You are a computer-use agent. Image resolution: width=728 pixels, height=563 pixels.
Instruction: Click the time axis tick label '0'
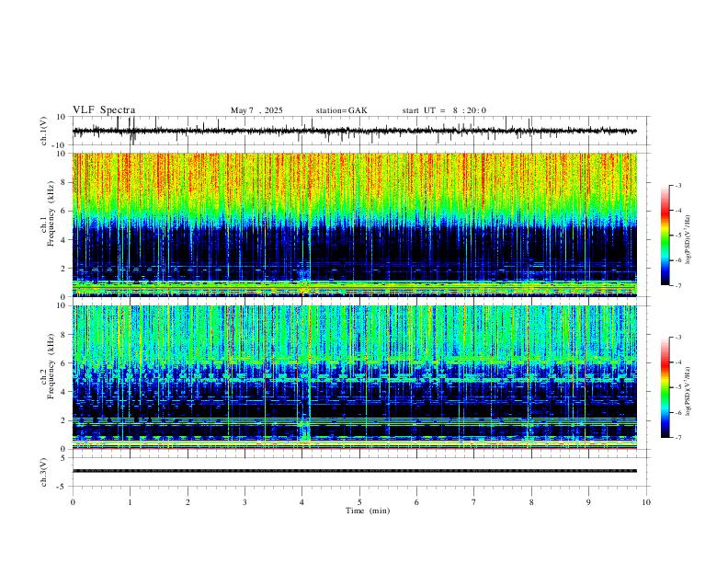[73, 502]
